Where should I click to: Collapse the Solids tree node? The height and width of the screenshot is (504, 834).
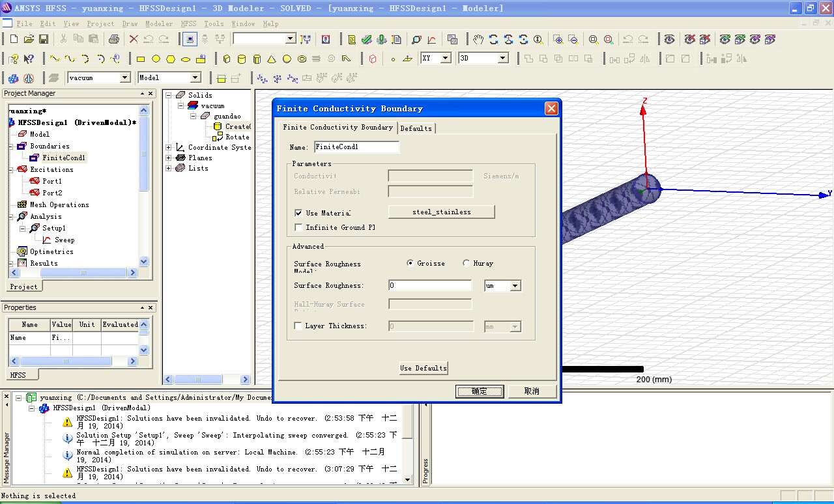pyautogui.click(x=169, y=95)
